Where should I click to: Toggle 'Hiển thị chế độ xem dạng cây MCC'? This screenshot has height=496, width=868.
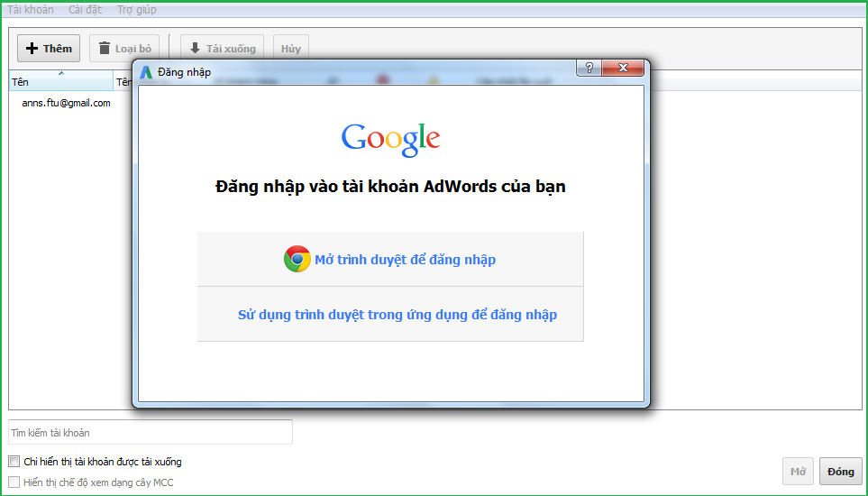[14, 482]
